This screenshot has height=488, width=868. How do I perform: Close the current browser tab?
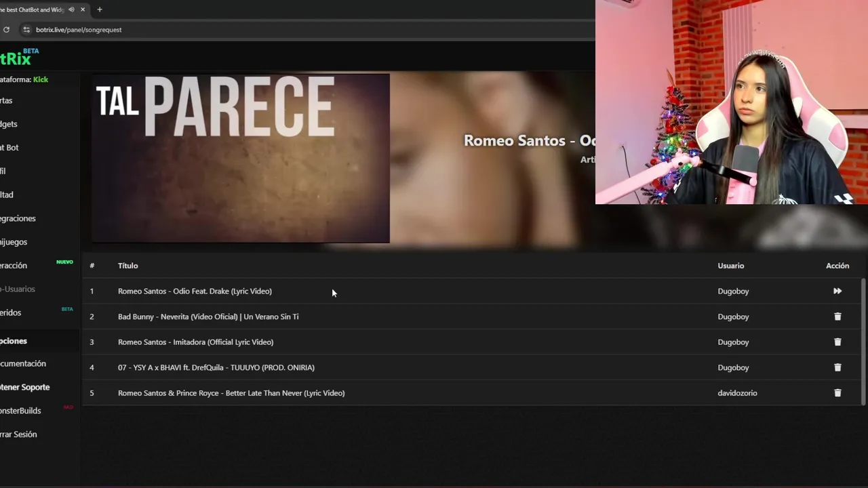[83, 9]
